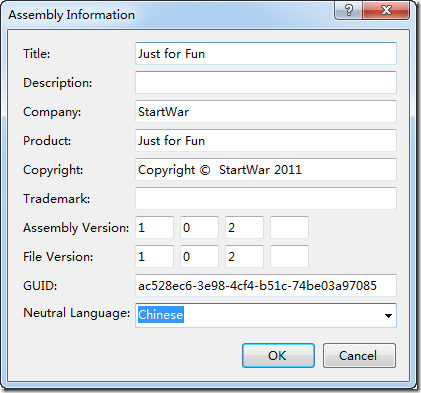Confirm with the OK button
The width and height of the screenshot is (421, 393).
(278, 356)
